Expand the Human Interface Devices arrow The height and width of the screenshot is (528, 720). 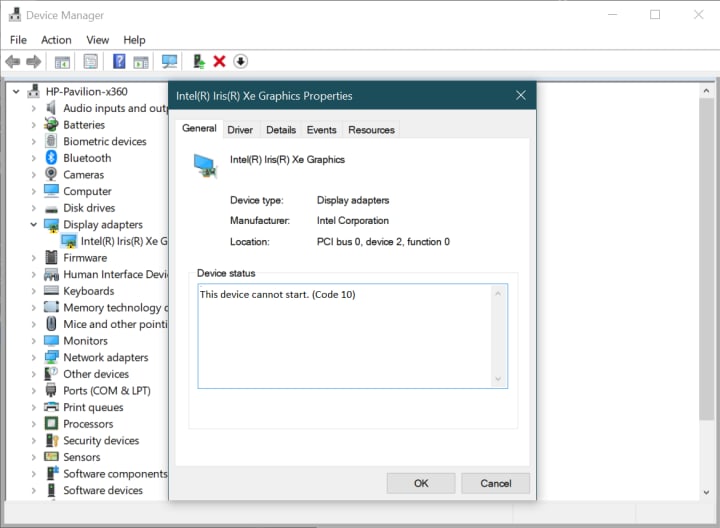34,275
